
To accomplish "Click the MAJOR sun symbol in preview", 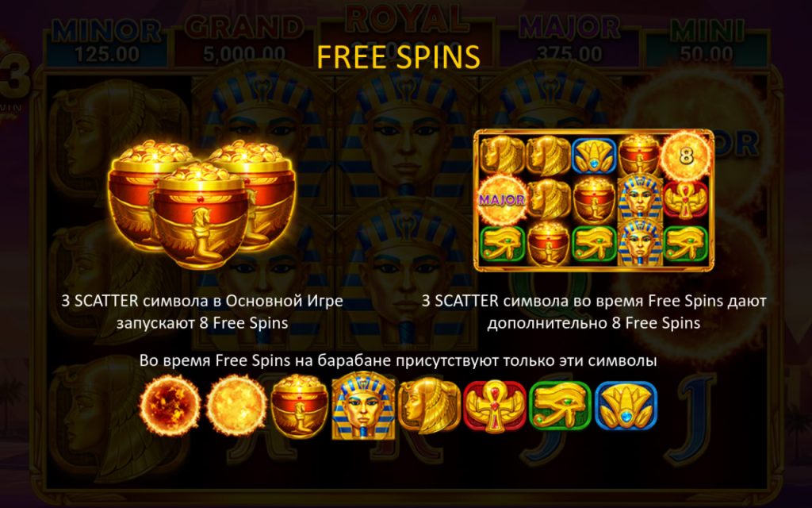I will click(501, 199).
